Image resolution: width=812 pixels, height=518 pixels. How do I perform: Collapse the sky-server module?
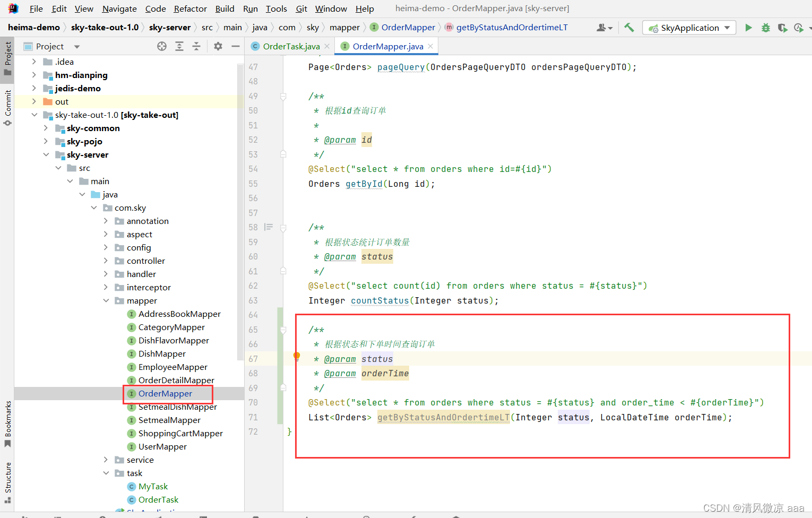(46, 154)
